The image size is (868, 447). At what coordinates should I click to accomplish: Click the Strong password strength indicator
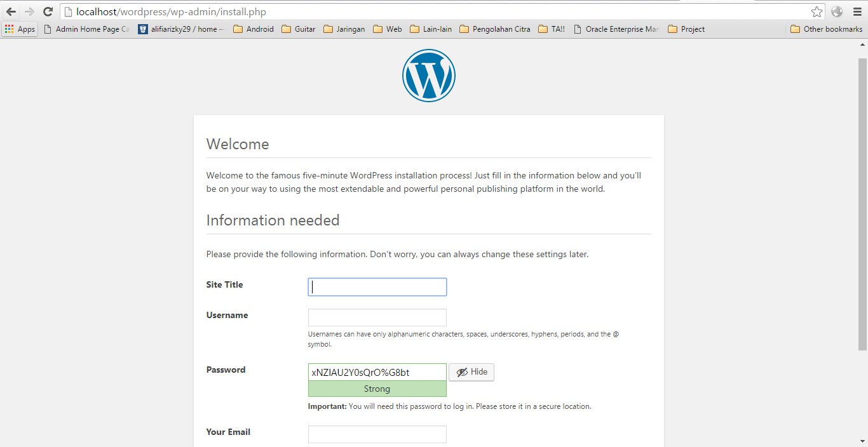(377, 389)
